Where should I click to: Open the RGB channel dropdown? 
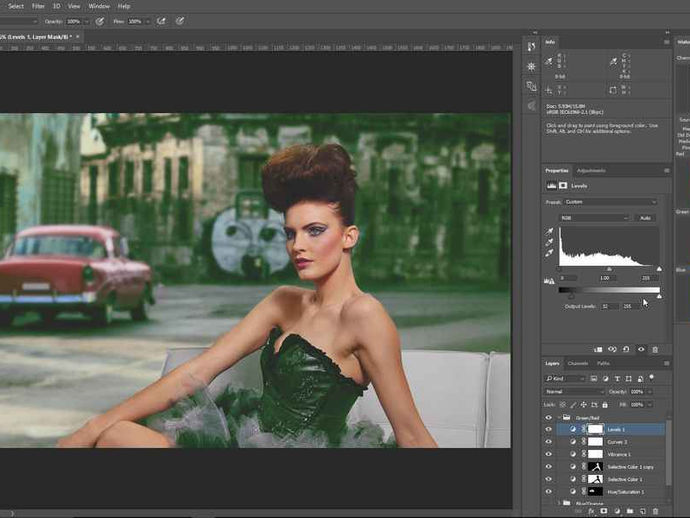[595, 217]
